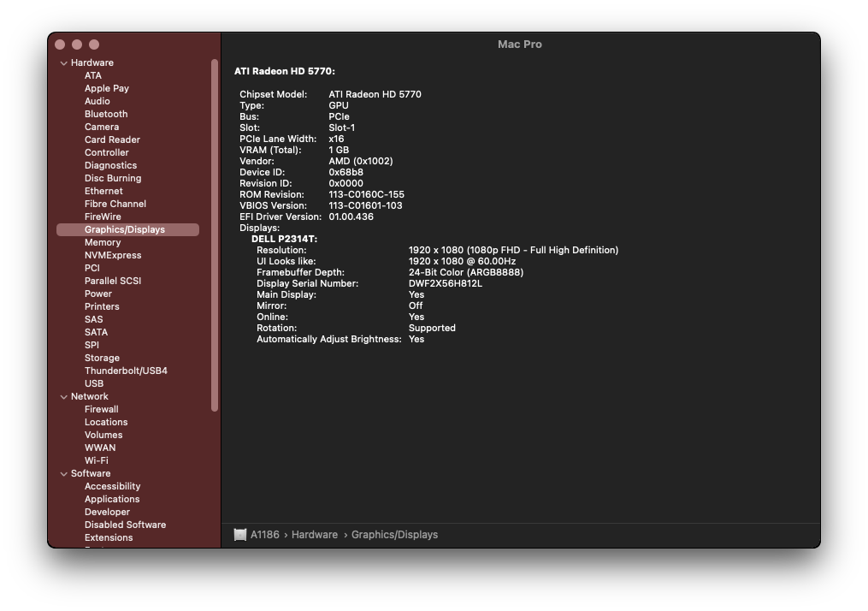Click the computer icon in path bar
The height and width of the screenshot is (611, 868).
coord(239,535)
